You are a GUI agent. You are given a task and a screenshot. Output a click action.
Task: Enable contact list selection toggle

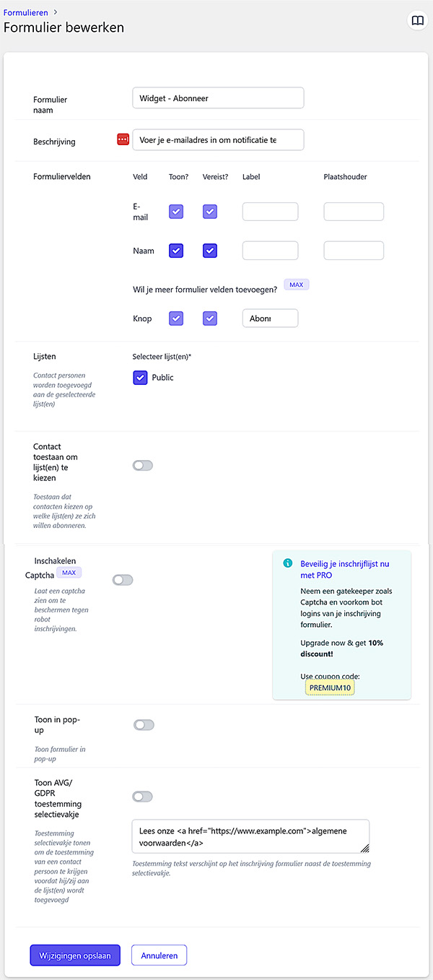[143, 466]
